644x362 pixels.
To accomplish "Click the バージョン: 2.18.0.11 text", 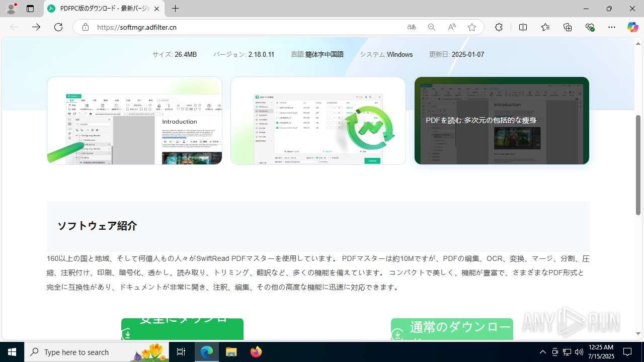I will (x=244, y=54).
